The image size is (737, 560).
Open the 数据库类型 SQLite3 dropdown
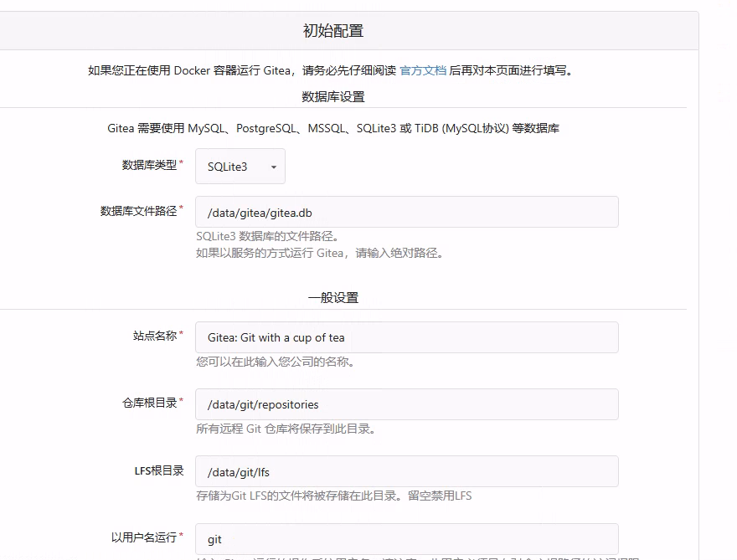click(240, 167)
